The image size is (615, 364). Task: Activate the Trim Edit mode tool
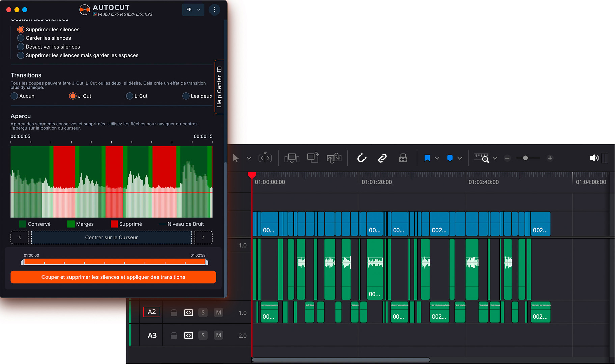coord(265,158)
